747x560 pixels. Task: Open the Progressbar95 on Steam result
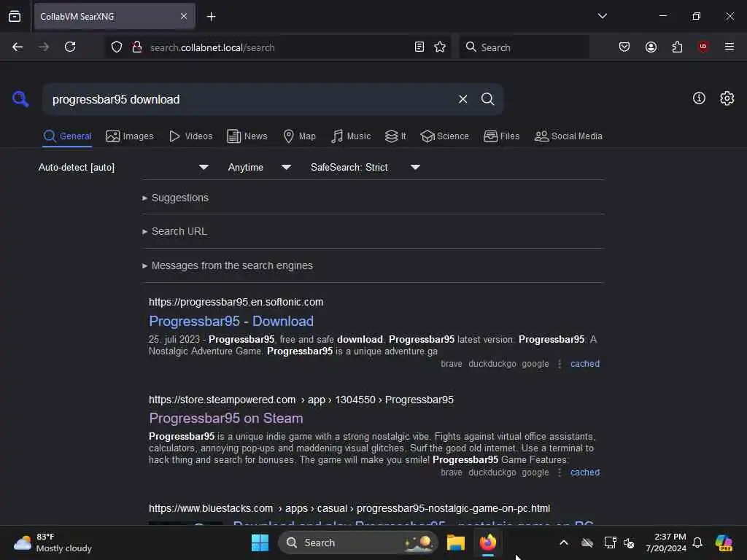click(x=226, y=418)
